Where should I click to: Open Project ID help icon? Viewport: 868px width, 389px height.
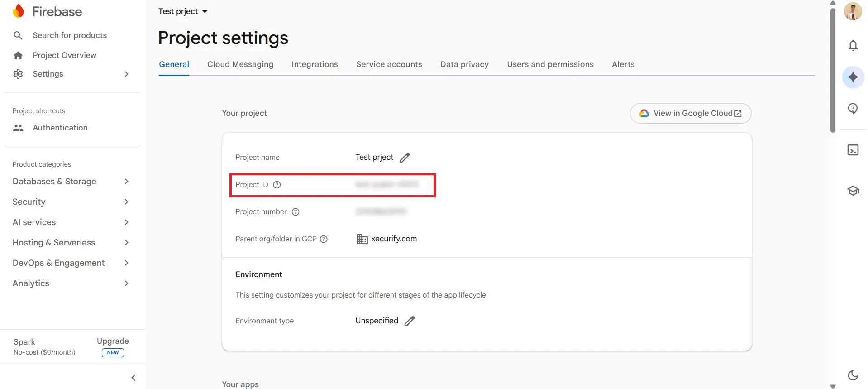tap(277, 185)
